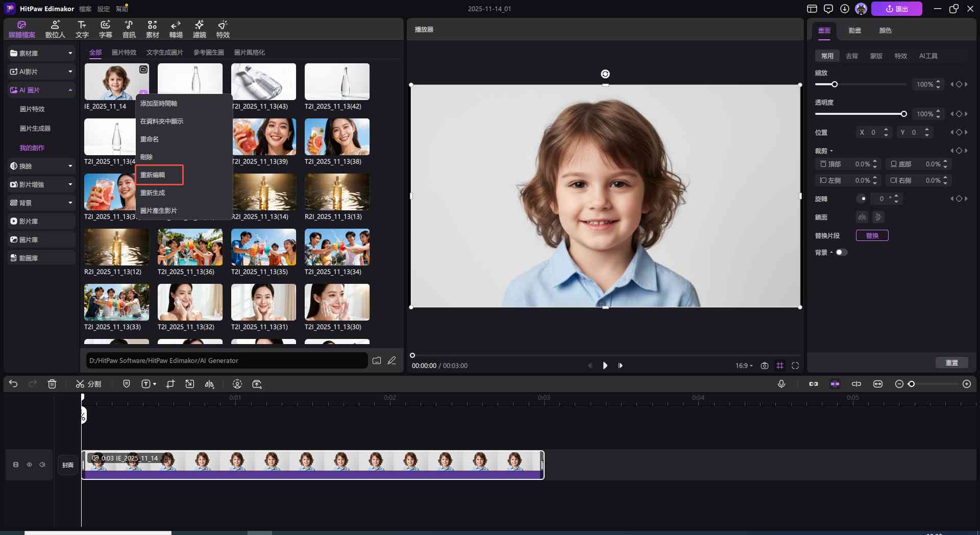Toggle track visibility eye icon
The width and height of the screenshot is (980, 535).
pyautogui.click(x=29, y=465)
